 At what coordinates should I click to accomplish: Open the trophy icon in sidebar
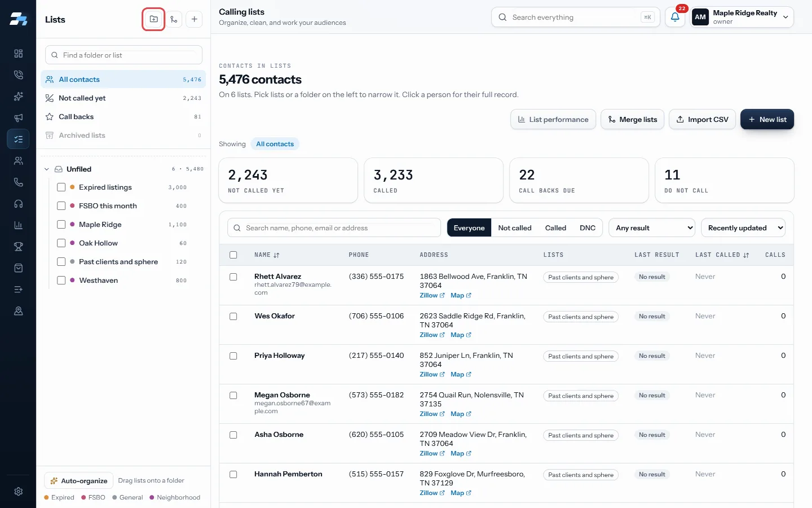coord(18,247)
